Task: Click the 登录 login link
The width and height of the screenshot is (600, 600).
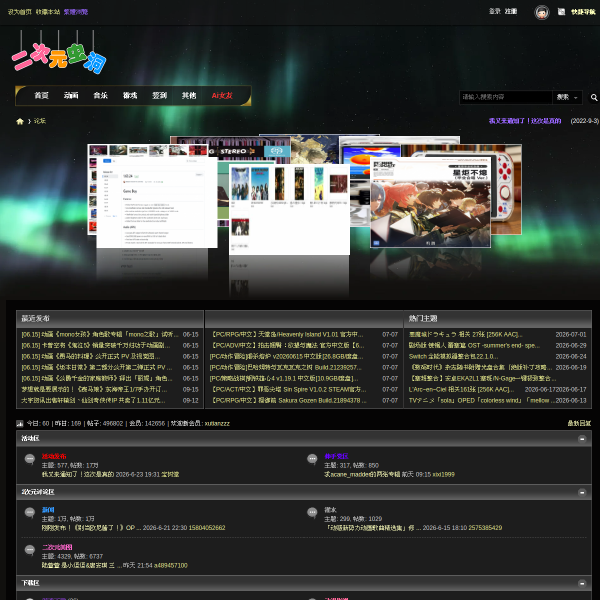Action: click(495, 11)
